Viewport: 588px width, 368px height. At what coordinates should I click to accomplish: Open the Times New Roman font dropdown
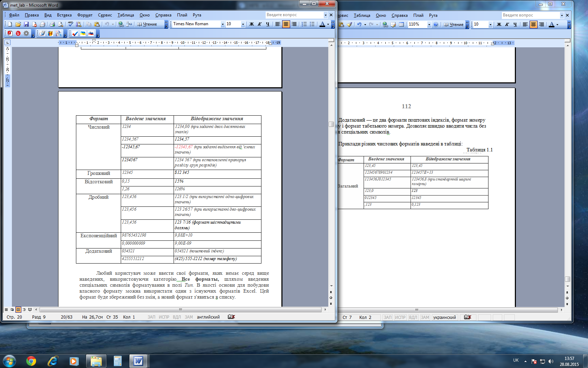pos(223,24)
